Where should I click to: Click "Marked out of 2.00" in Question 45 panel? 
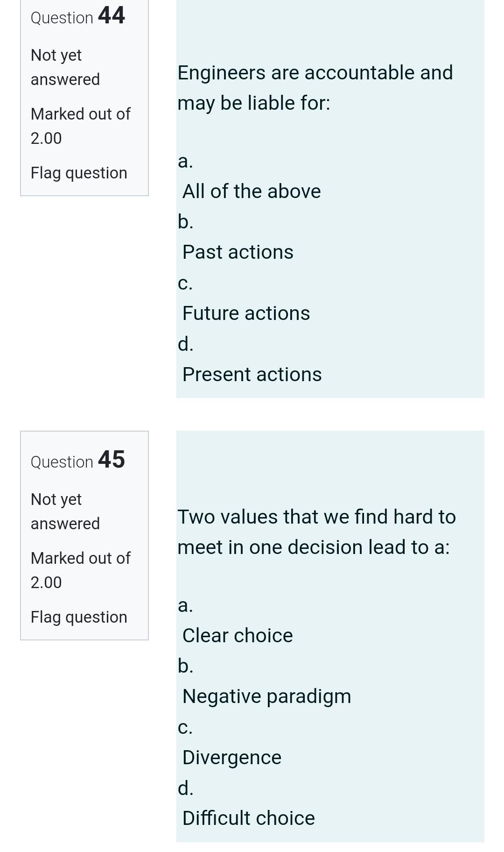80,570
